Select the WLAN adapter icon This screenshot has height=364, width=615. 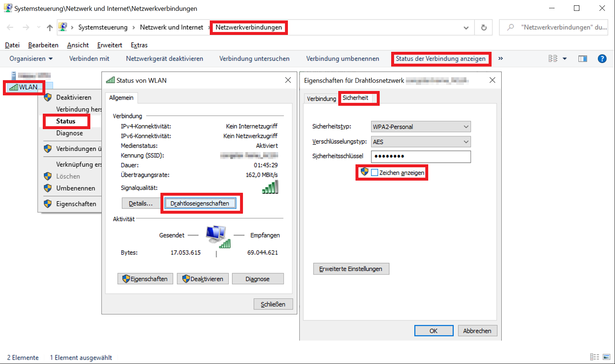[14, 87]
